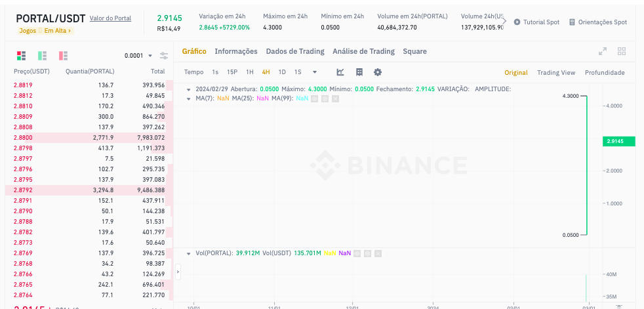Click the Quantia(PORTAL) column header
The width and height of the screenshot is (644, 309).
(90, 72)
